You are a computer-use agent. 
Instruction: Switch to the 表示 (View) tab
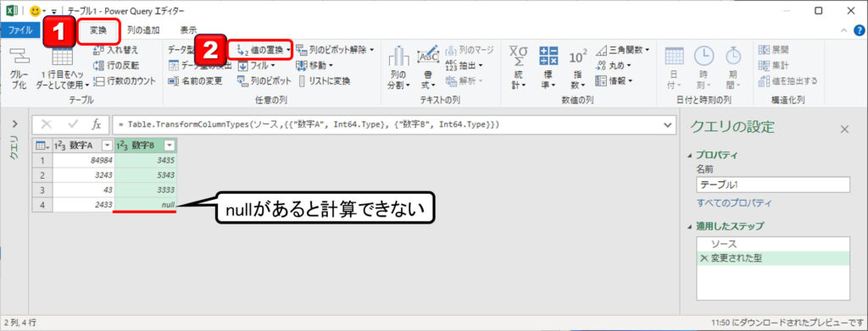click(188, 30)
